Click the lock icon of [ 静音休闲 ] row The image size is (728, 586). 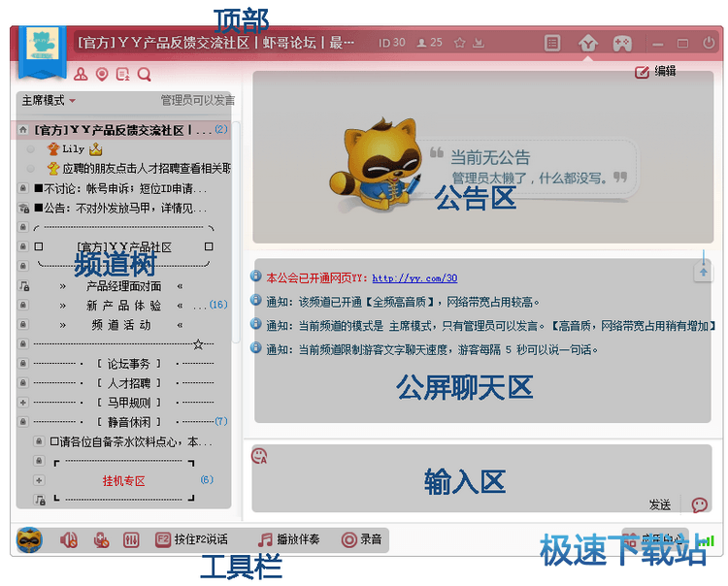(22, 422)
